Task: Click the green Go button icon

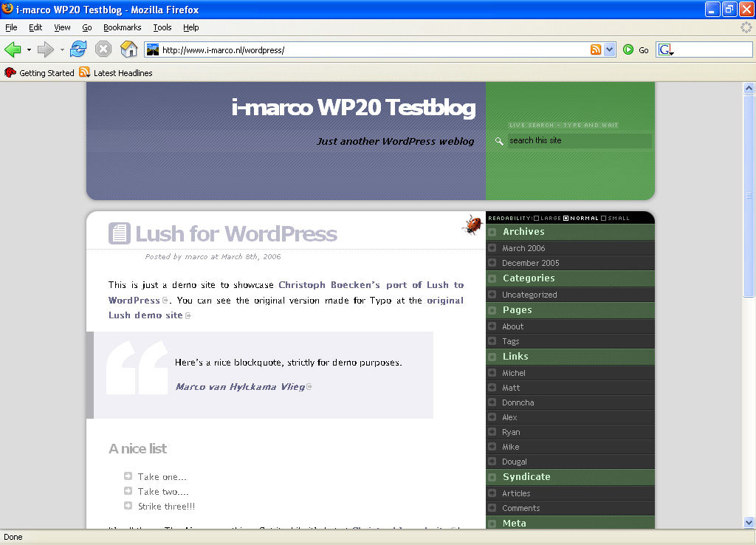Action: (628, 49)
